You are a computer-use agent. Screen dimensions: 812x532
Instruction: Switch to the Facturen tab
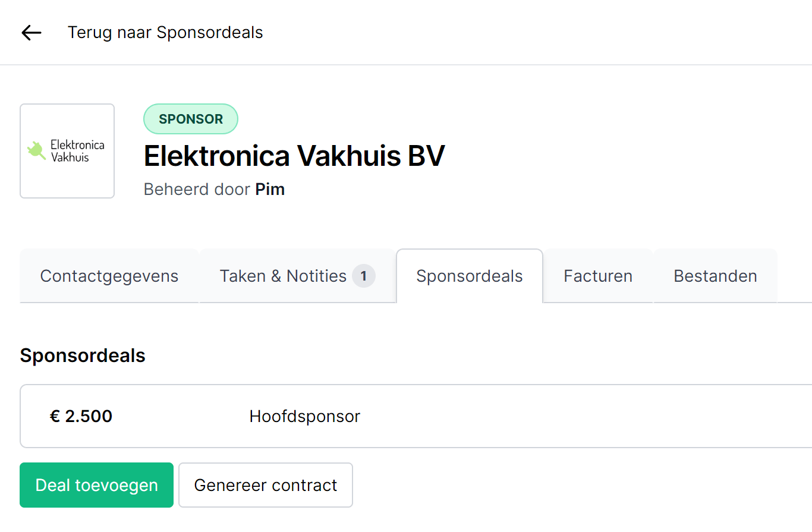598,276
